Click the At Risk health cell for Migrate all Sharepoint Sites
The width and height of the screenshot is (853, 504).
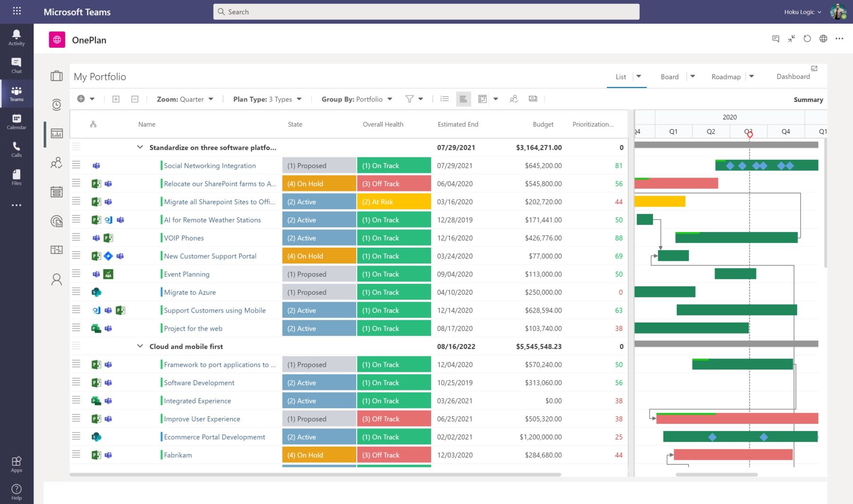[394, 202]
